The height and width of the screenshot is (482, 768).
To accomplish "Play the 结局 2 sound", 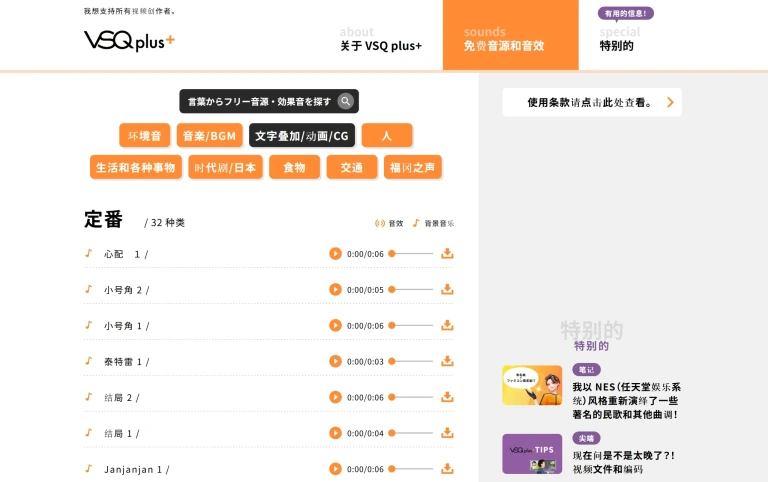I will (335, 397).
